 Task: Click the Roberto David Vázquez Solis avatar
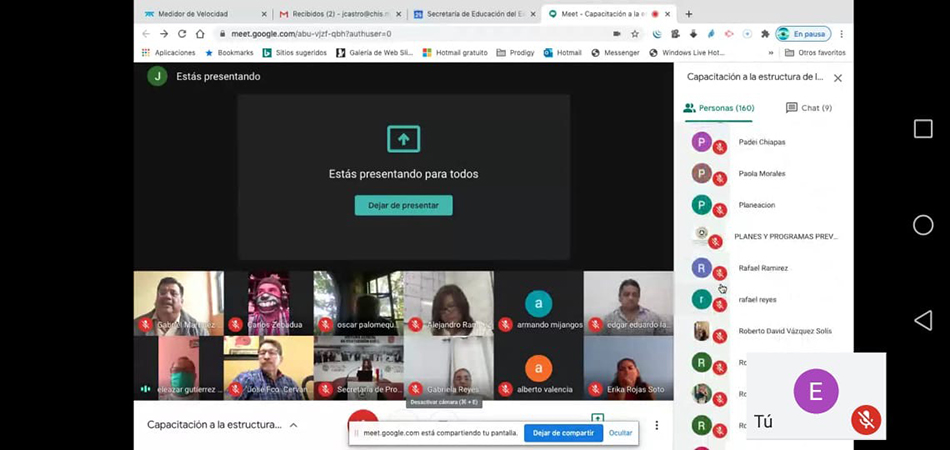(702, 331)
